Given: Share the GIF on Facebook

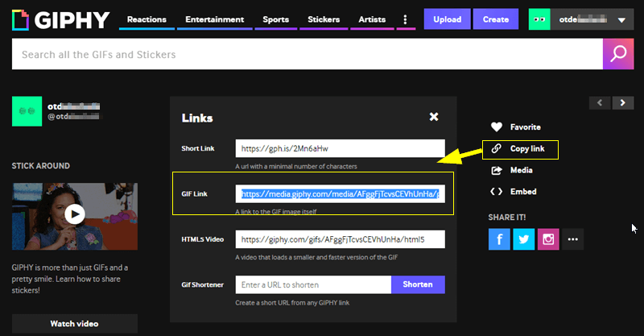Looking at the screenshot, I should click(499, 239).
